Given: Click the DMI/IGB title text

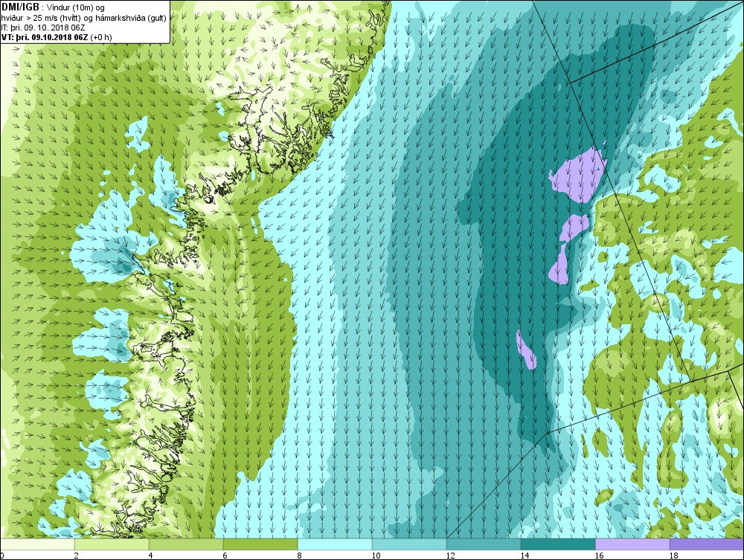Looking at the screenshot, I should click(20, 7).
